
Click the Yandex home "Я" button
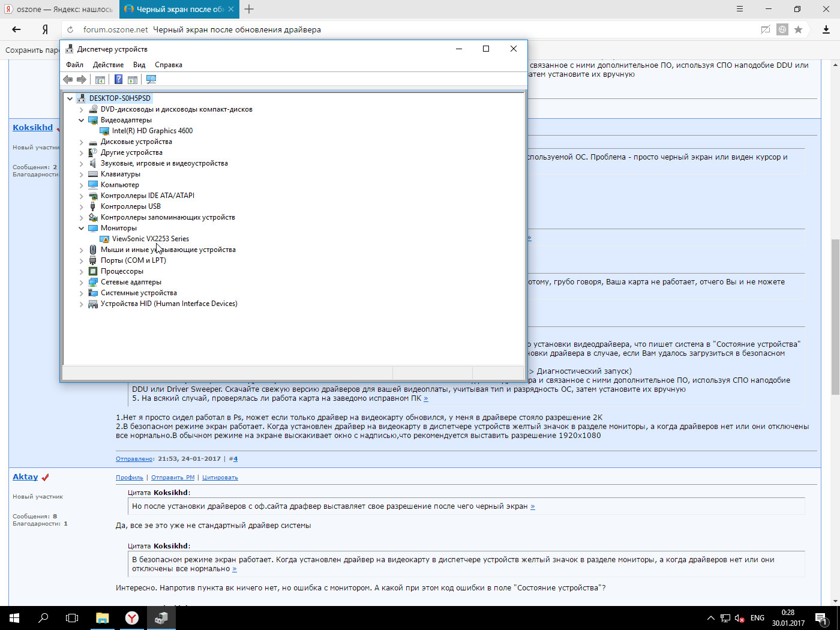(x=45, y=29)
